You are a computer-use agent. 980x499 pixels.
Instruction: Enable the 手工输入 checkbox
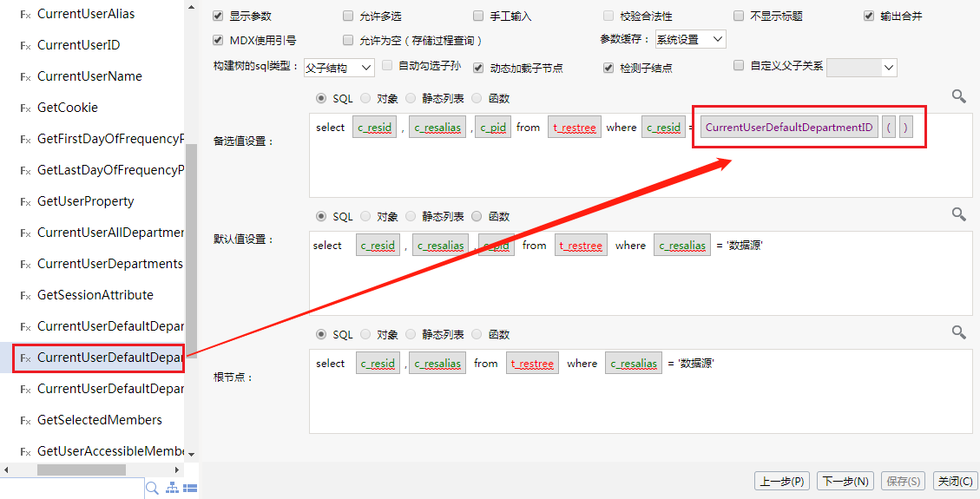(478, 16)
